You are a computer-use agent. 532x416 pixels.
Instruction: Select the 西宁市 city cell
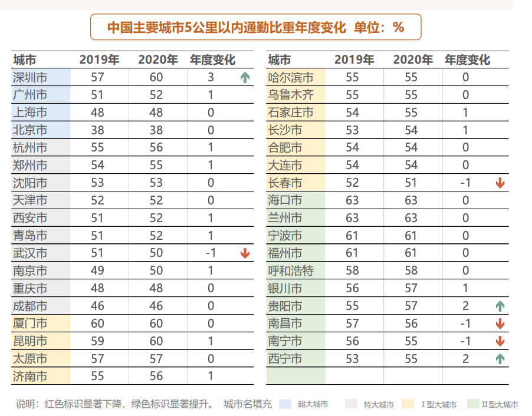296,359
